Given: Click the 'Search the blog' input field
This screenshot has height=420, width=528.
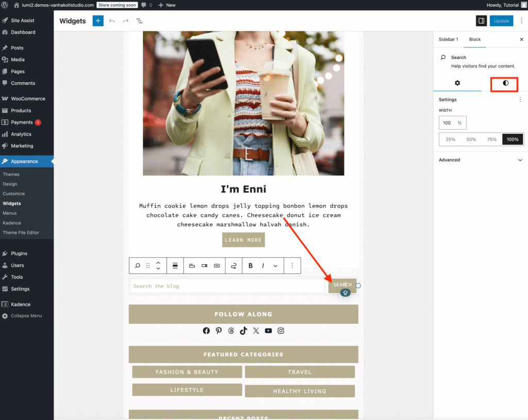Looking at the screenshot, I should pyautogui.click(x=227, y=286).
